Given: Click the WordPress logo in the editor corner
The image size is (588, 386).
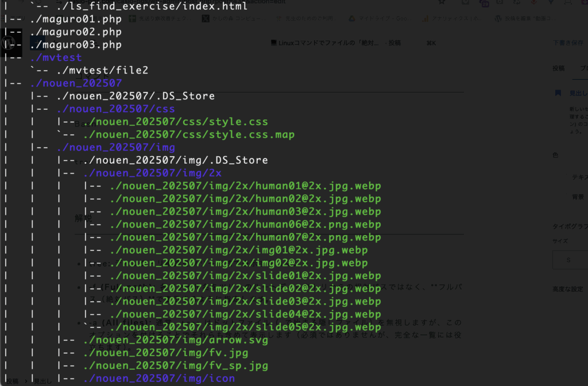Looking at the screenshot, I should (9, 43).
